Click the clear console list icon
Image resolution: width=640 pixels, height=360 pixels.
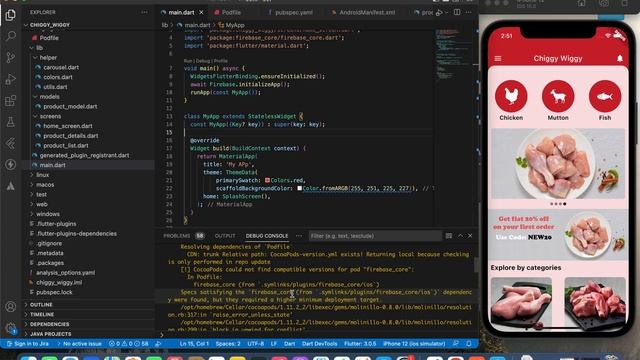(x=449, y=236)
